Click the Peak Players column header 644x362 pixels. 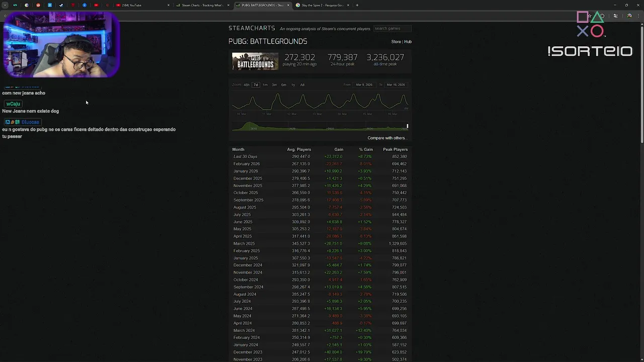click(395, 149)
